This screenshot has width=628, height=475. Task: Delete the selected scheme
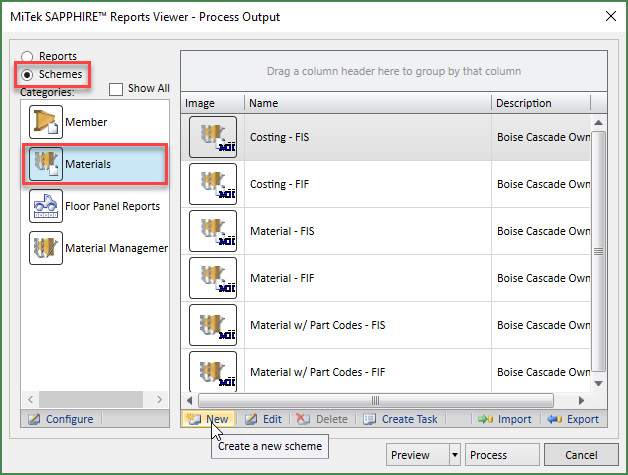click(x=322, y=419)
